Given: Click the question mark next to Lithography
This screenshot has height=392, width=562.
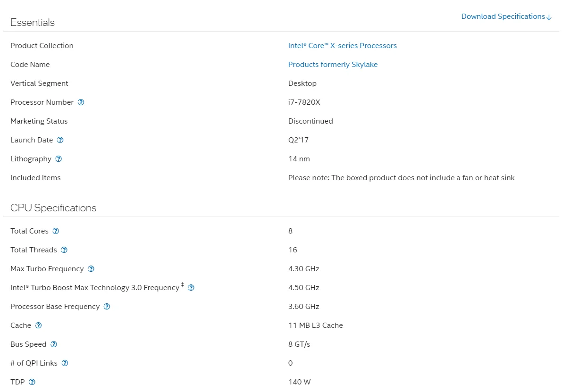Looking at the screenshot, I should [x=59, y=159].
